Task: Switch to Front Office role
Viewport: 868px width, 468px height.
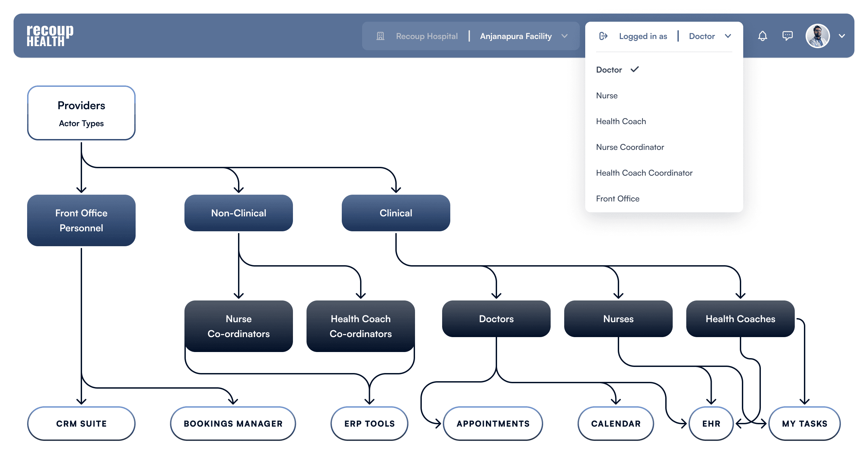Action: tap(617, 199)
